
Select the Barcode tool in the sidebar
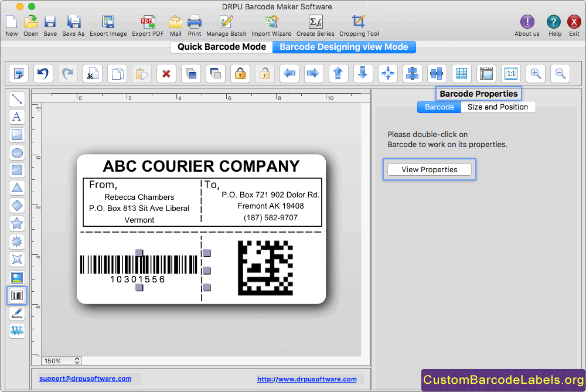17,295
